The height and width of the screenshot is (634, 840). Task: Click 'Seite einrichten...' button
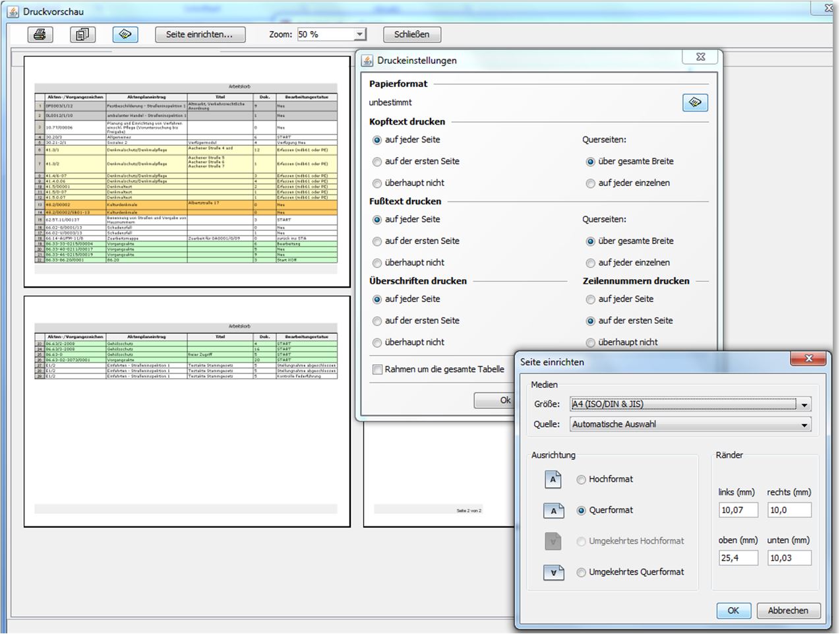click(200, 34)
